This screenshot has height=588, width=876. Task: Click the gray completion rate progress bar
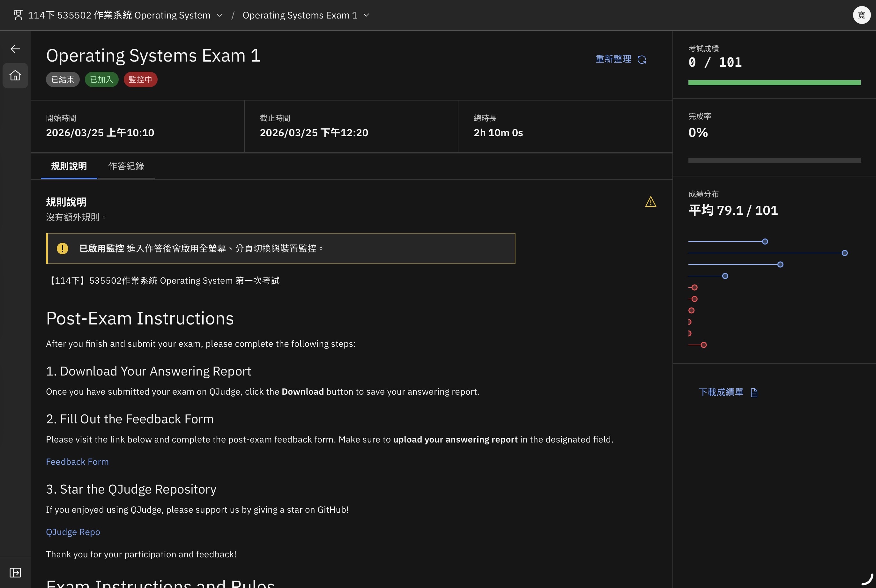pyautogui.click(x=774, y=160)
